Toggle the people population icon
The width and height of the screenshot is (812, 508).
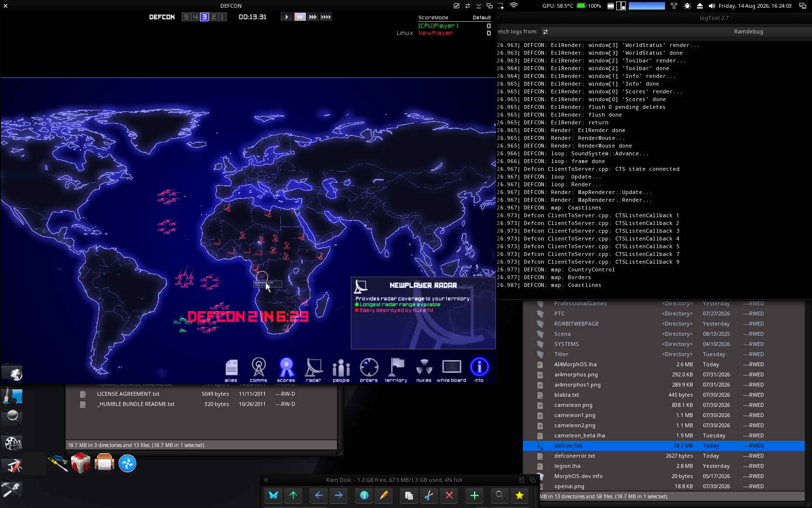click(x=341, y=370)
